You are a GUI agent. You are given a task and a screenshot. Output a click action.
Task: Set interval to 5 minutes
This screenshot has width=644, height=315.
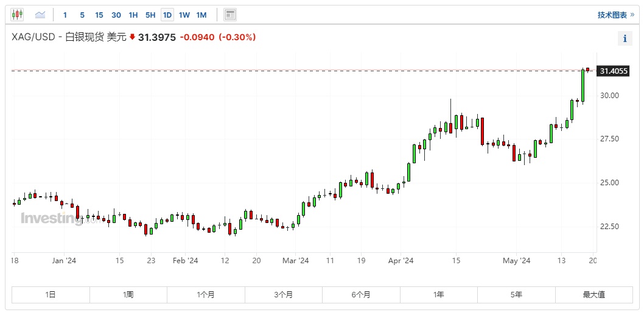coord(82,15)
